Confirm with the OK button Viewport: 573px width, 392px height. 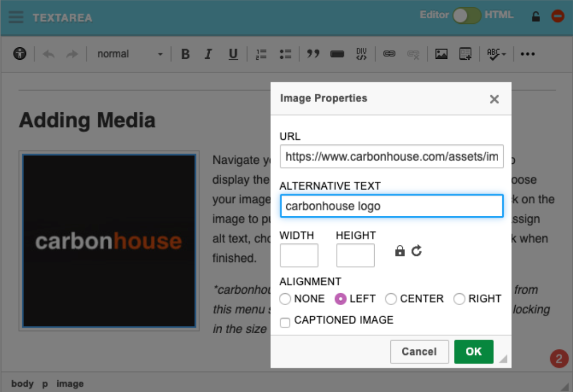tap(474, 351)
